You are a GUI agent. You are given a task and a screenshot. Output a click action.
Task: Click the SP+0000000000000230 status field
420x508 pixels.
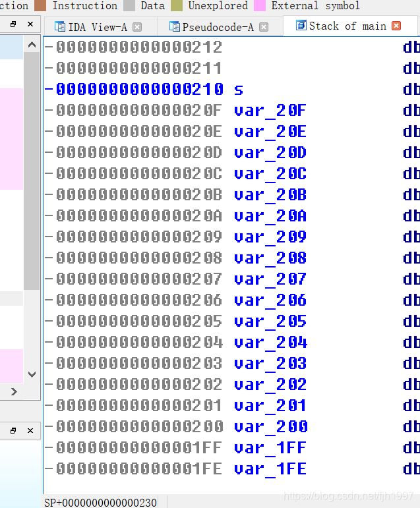click(100, 503)
